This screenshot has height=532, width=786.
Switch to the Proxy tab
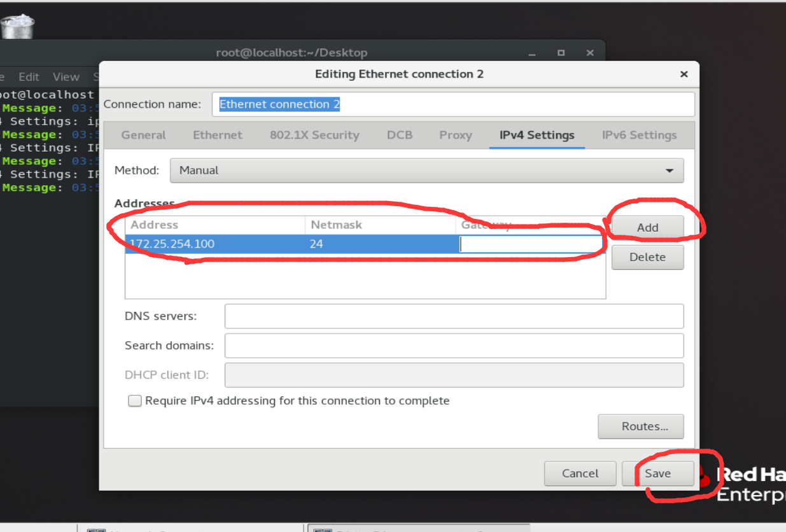coord(455,135)
